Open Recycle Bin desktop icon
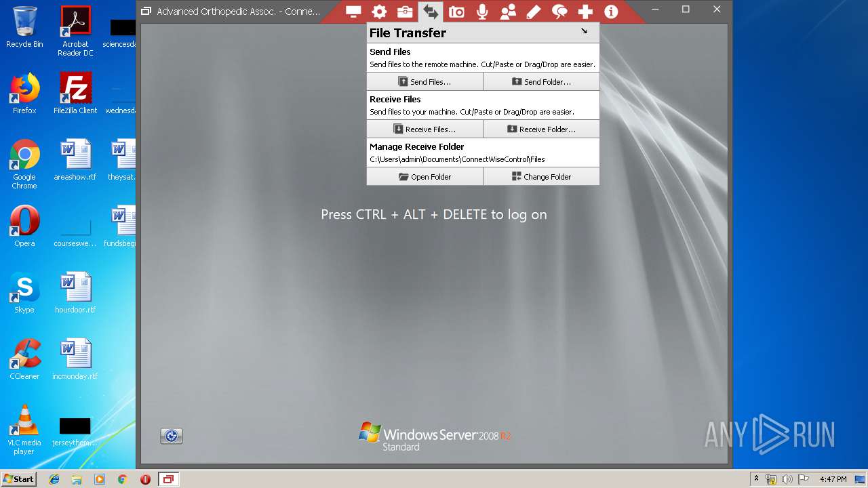The width and height of the screenshot is (868, 488). pyautogui.click(x=24, y=27)
